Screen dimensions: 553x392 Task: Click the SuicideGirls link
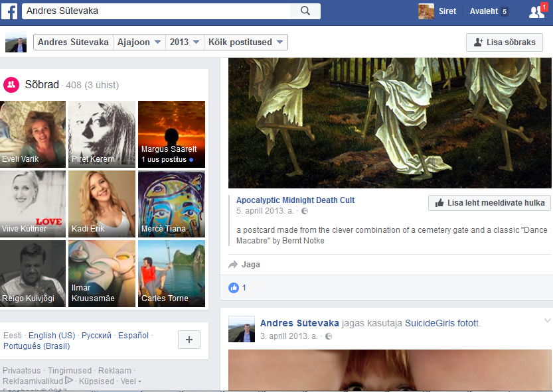430,323
